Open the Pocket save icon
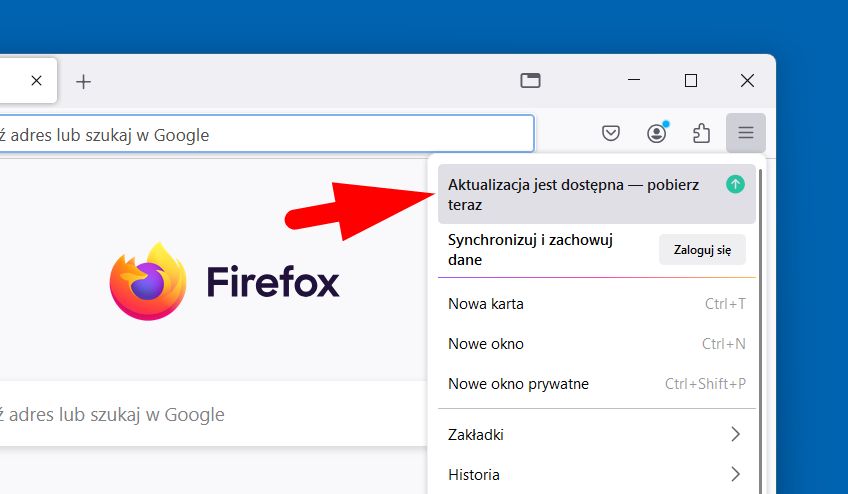 [611, 133]
